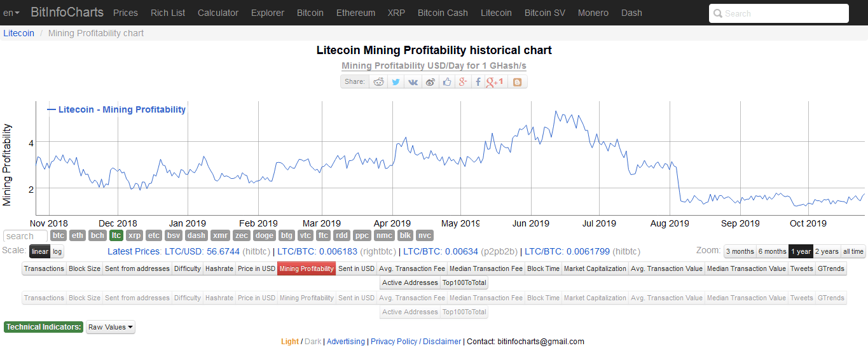Viewport: 868px width, 348px height.
Task: Click the coin search box below the chart
Action: pos(25,236)
